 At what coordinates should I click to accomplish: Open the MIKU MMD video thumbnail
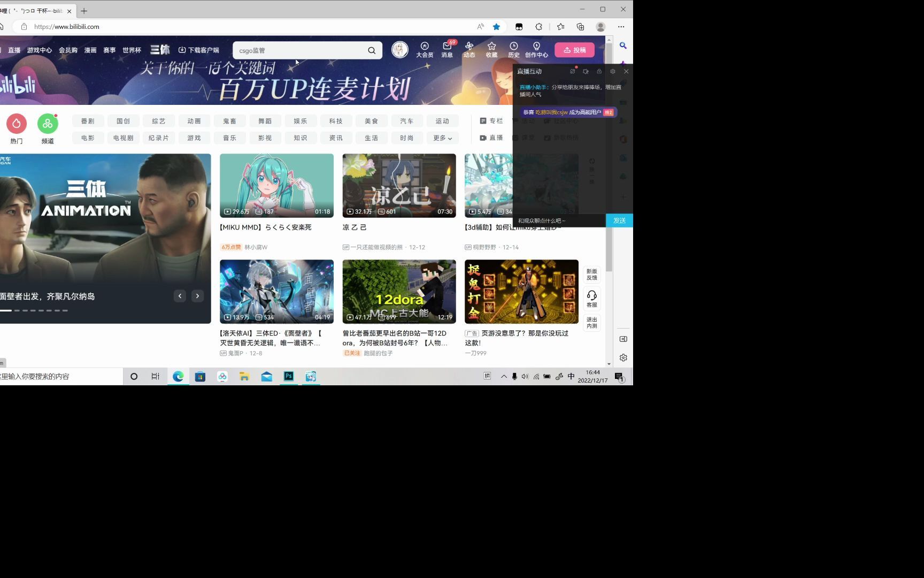point(276,186)
